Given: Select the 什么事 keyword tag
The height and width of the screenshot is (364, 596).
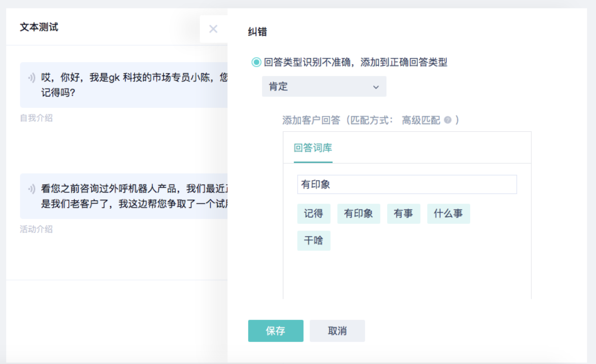Looking at the screenshot, I should tap(448, 214).
